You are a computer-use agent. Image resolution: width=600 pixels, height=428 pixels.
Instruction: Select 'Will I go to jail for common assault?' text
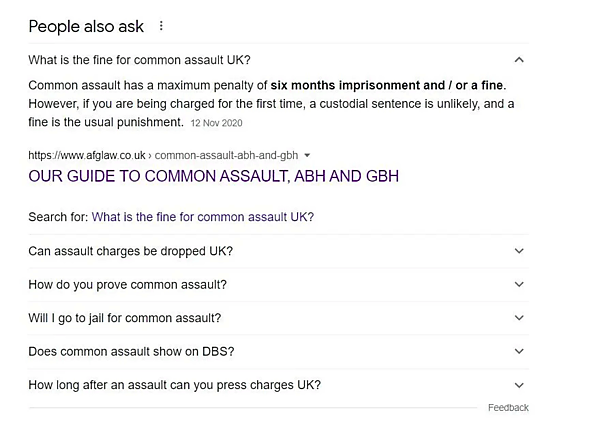coord(125,318)
